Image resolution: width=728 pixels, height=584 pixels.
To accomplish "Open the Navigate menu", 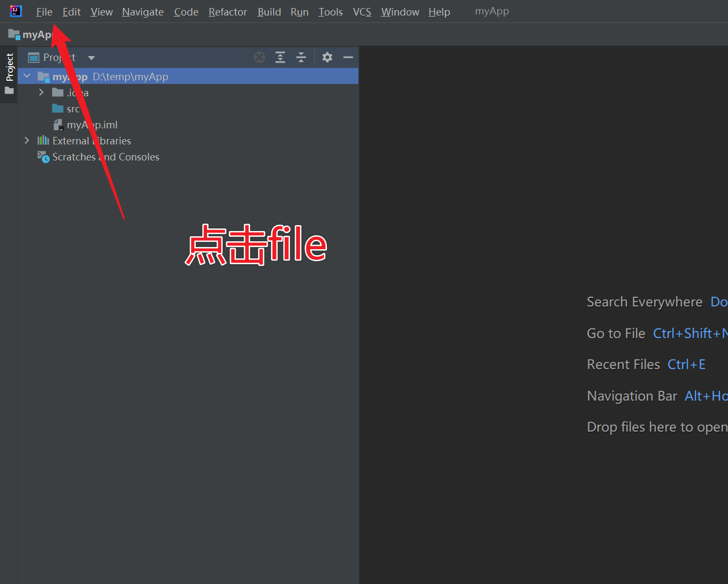I will tap(143, 12).
